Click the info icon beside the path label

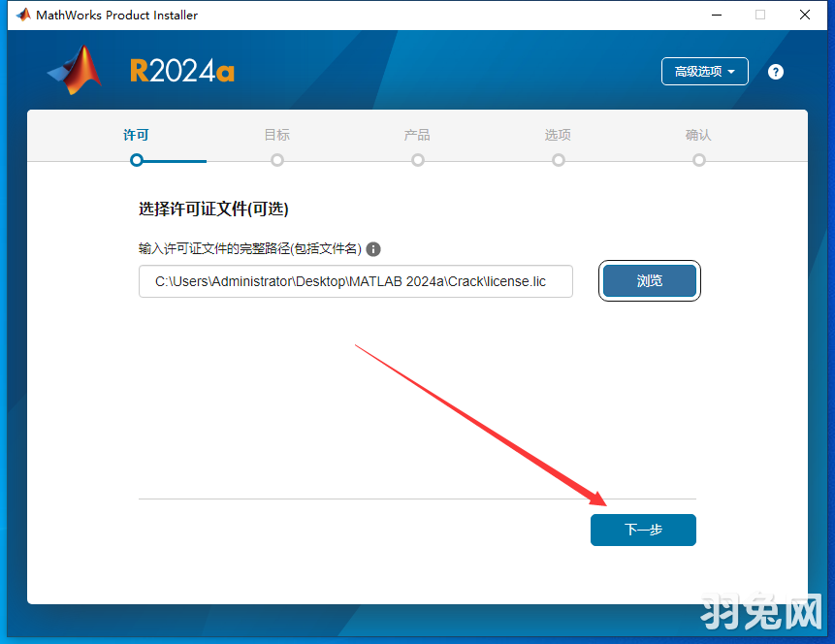point(373,248)
